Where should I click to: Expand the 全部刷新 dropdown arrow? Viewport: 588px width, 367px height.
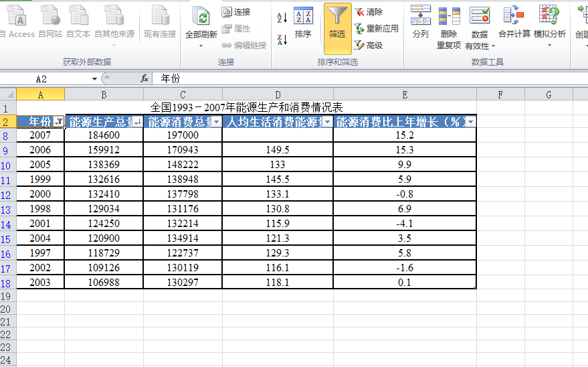(x=201, y=46)
